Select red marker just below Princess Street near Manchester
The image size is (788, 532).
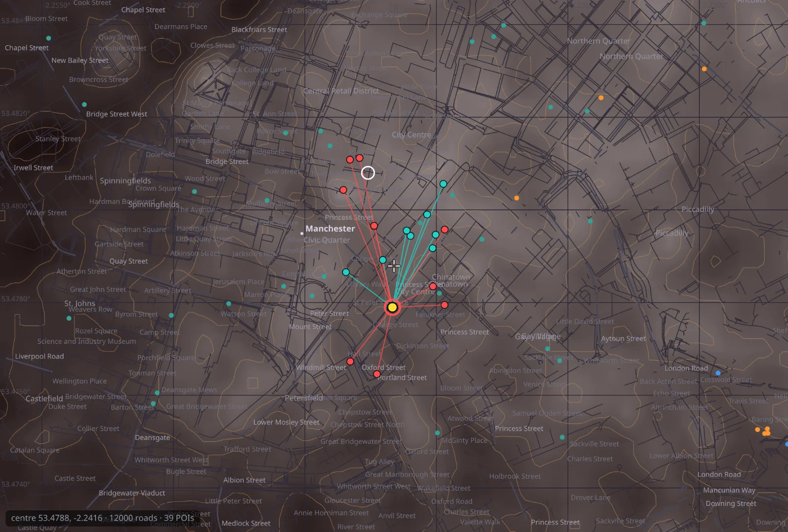tap(374, 226)
